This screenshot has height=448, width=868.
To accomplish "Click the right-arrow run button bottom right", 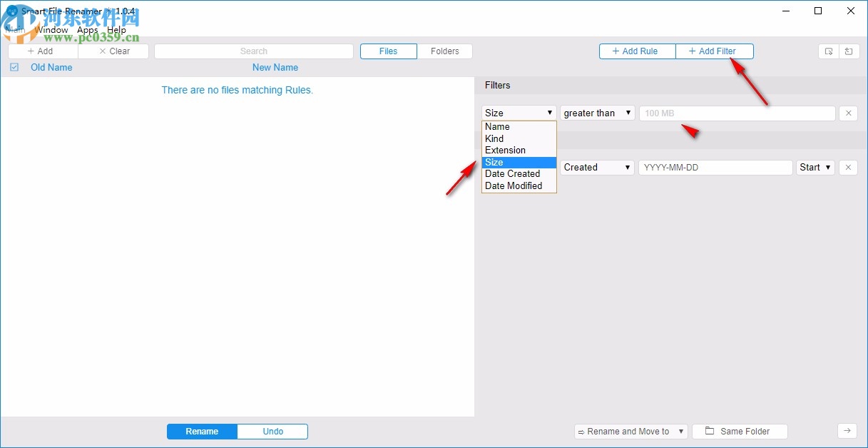I will pos(847,431).
